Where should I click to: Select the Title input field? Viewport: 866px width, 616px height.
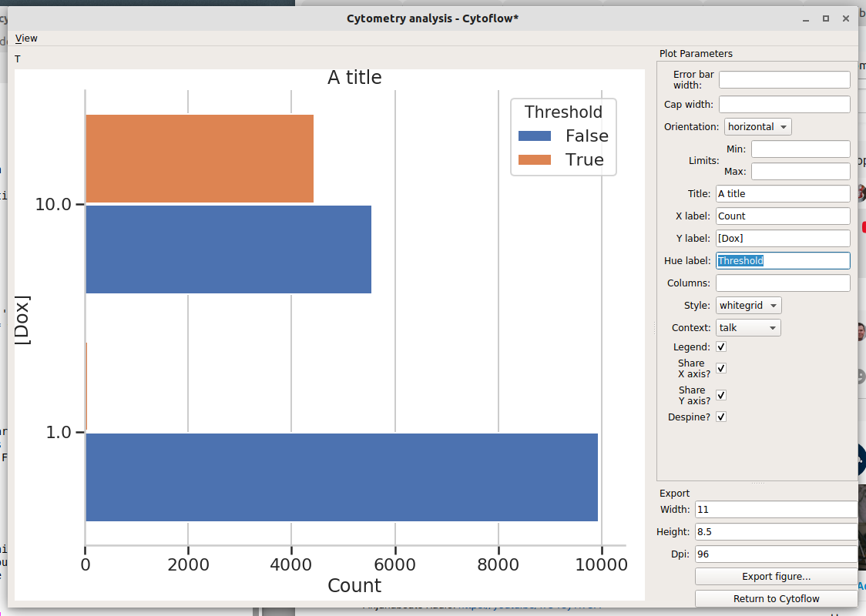783,194
